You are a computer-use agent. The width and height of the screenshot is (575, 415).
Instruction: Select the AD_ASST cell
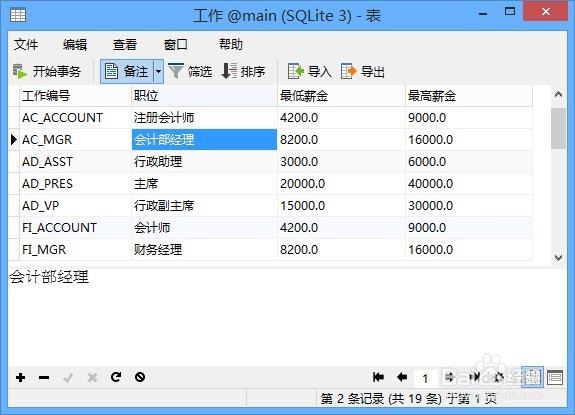[75, 162]
